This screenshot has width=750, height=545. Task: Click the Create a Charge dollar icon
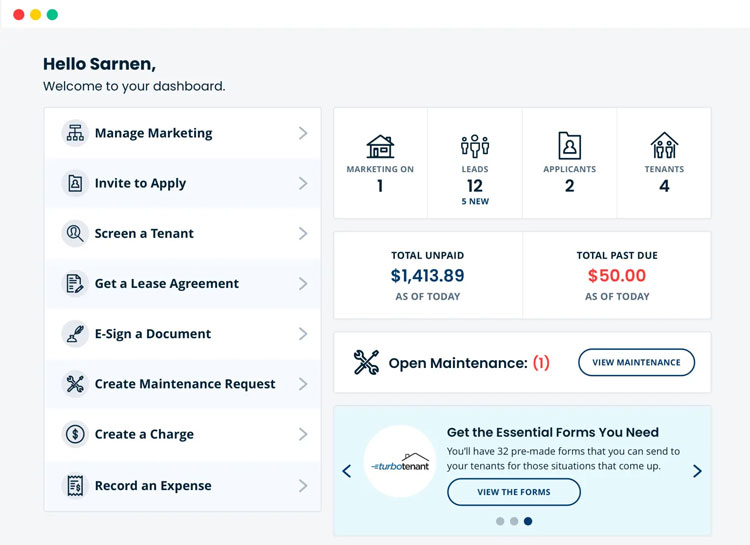pyautogui.click(x=74, y=434)
